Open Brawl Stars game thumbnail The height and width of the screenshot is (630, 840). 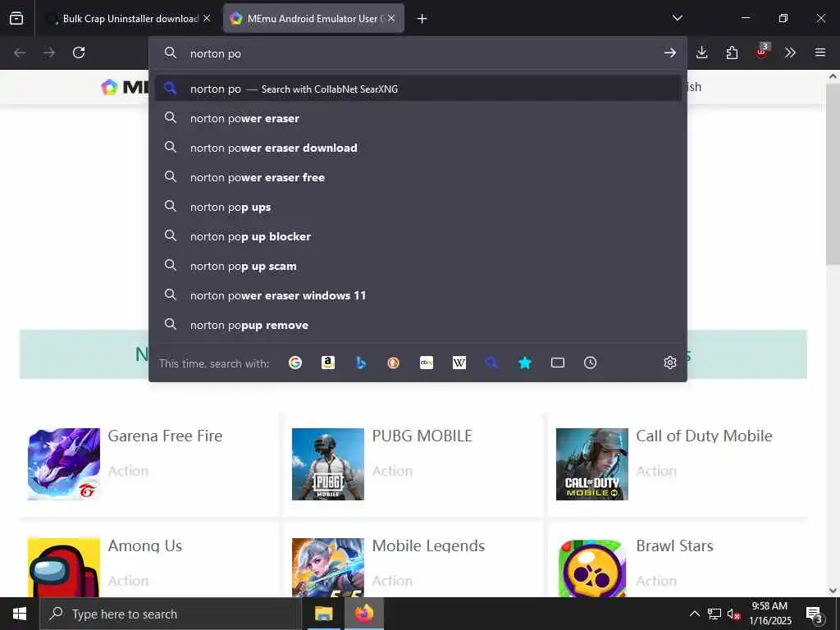(x=592, y=568)
